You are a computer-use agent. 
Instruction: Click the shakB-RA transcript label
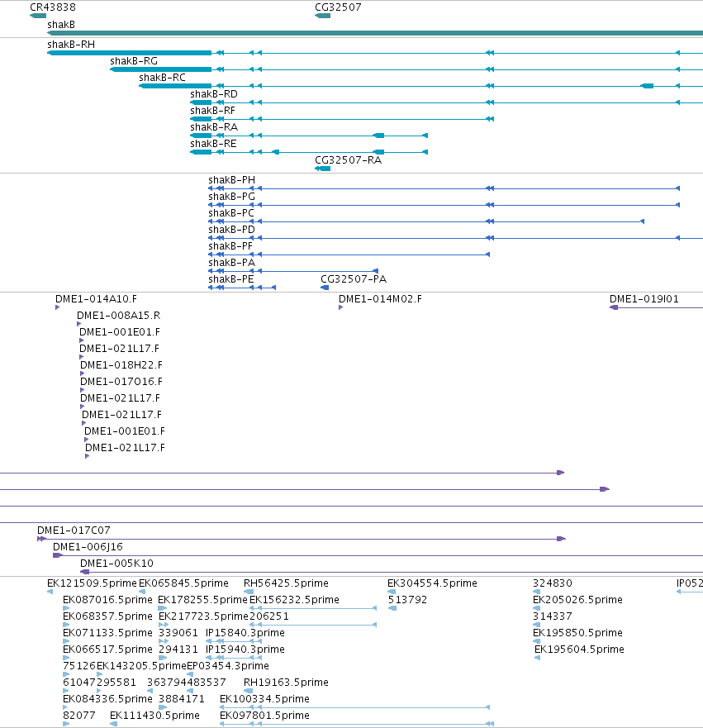(x=213, y=127)
